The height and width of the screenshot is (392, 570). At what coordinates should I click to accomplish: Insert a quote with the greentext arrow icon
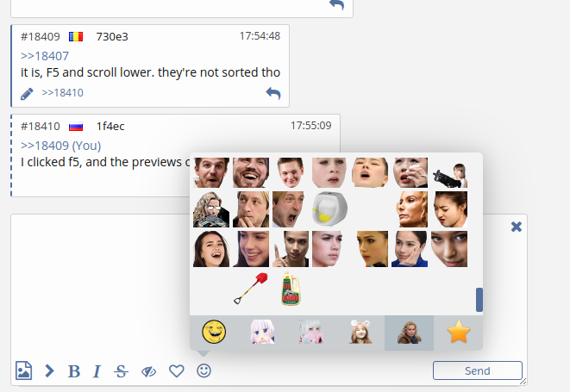point(49,370)
